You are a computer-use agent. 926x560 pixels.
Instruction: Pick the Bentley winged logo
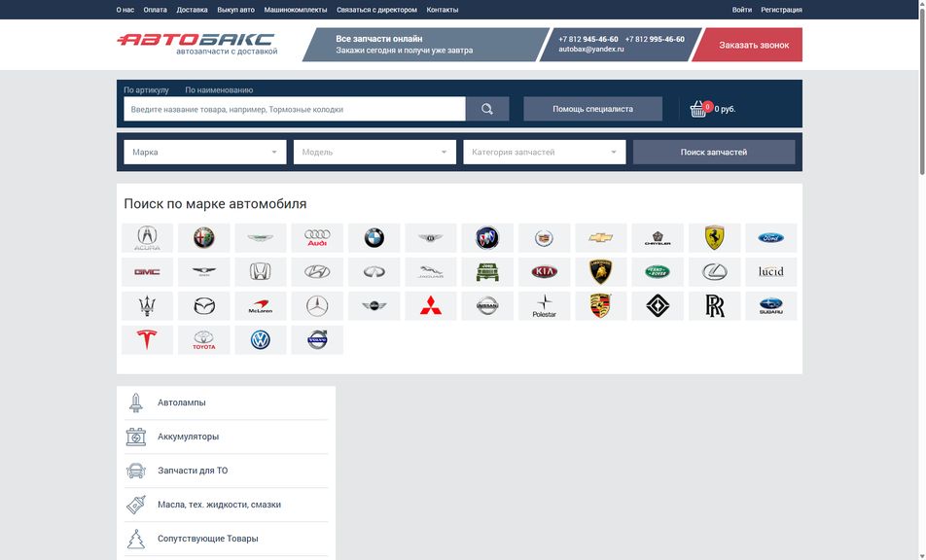click(431, 238)
